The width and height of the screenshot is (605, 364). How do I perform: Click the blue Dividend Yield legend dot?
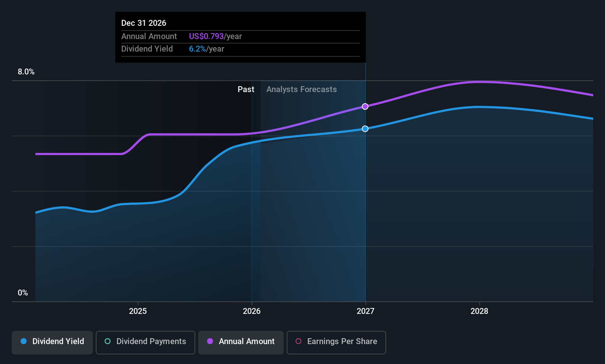(x=24, y=341)
